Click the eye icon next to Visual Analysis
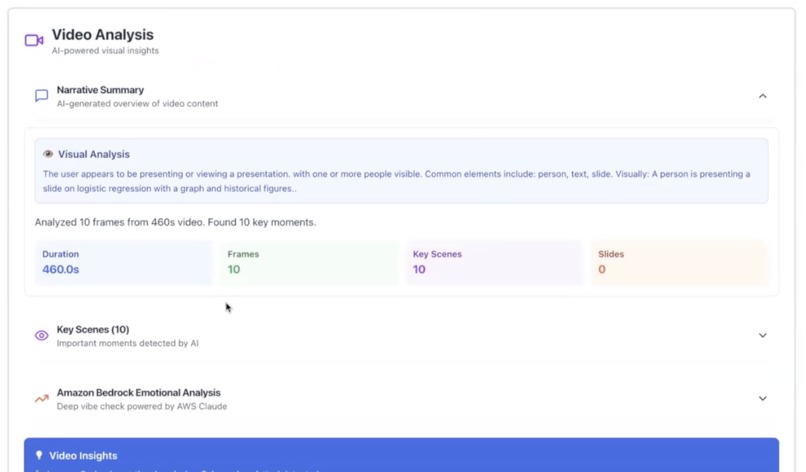806x472 pixels. 48,154
